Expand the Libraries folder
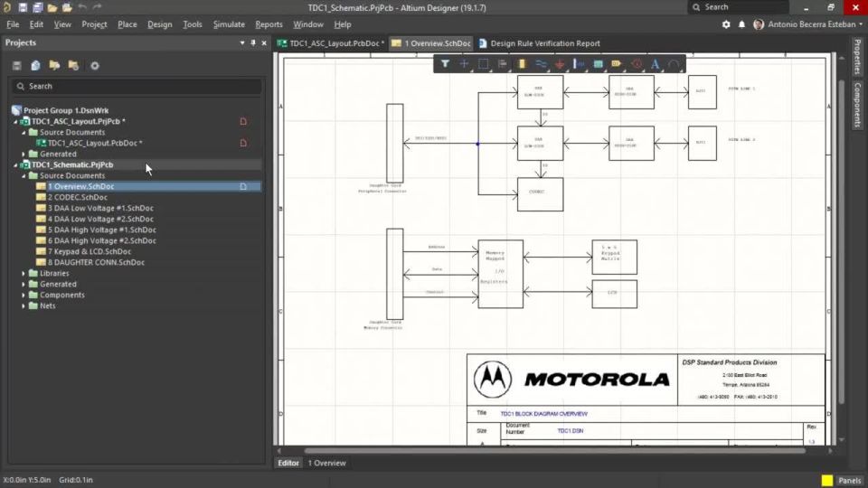 point(24,273)
